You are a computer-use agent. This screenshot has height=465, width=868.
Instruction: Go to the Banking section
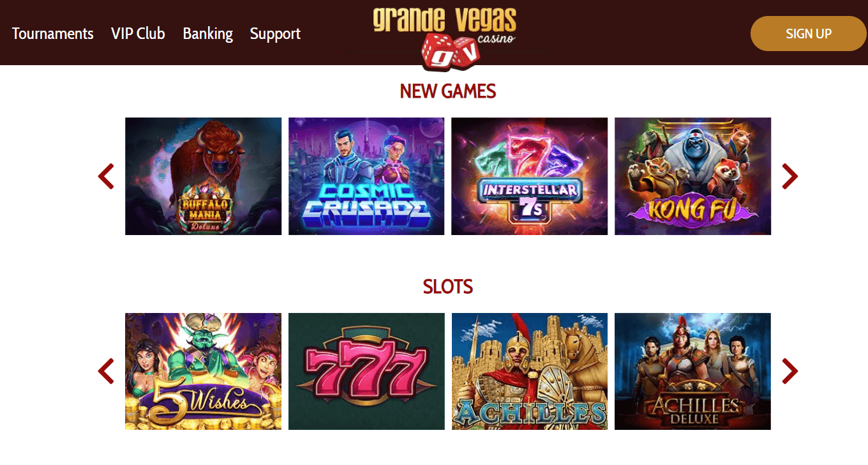click(x=208, y=33)
